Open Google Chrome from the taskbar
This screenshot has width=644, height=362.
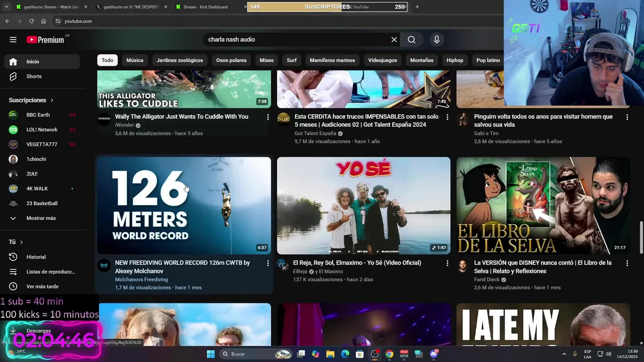click(389, 354)
